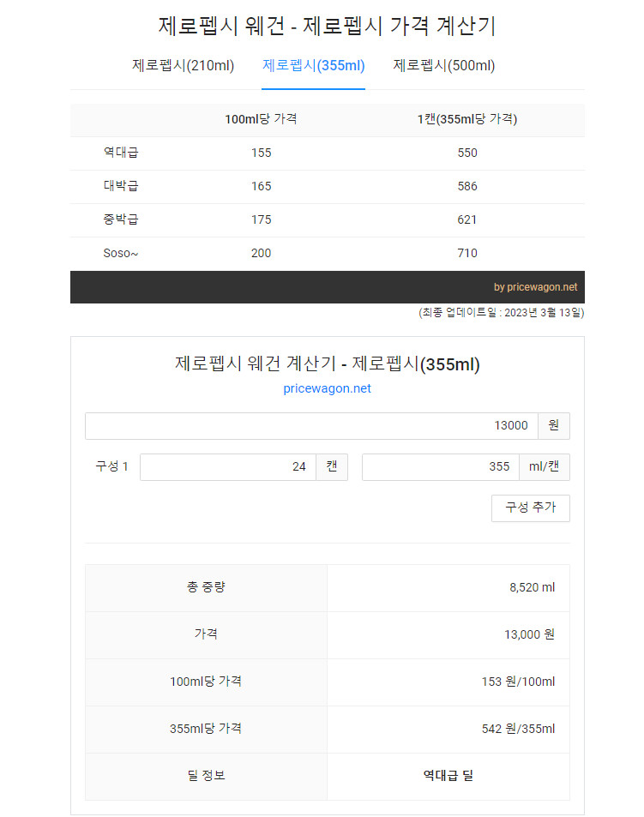Open the pricewagon.net link

click(x=327, y=387)
